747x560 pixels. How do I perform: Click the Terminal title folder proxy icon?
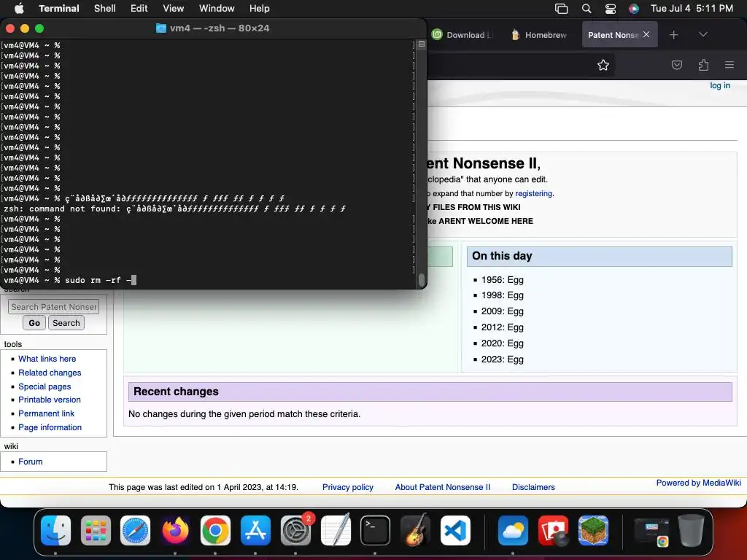(161, 28)
